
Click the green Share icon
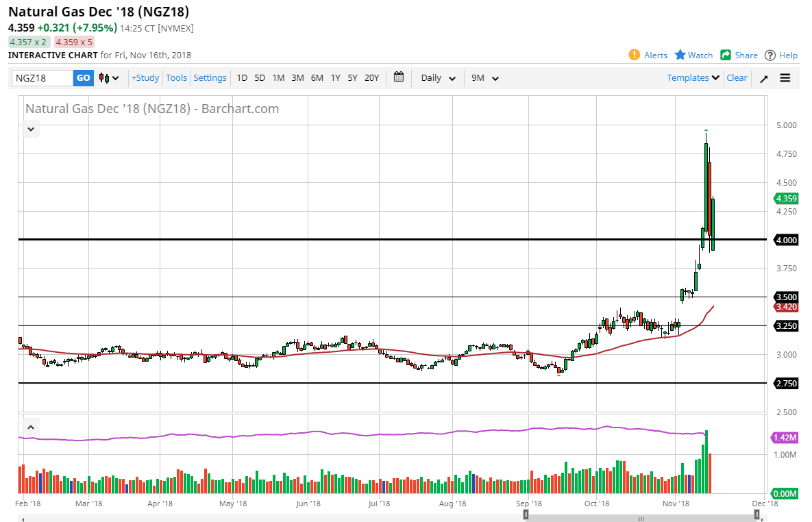tap(726, 55)
